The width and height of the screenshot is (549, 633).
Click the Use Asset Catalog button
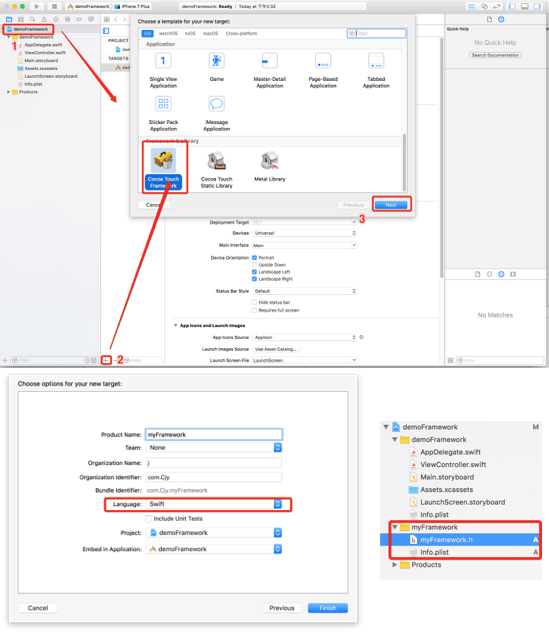[277, 349]
